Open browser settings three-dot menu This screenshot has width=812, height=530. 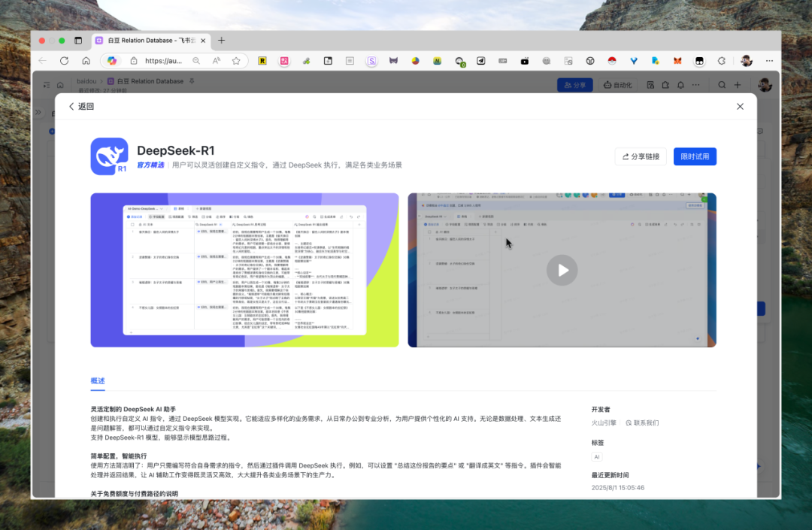click(769, 61)
